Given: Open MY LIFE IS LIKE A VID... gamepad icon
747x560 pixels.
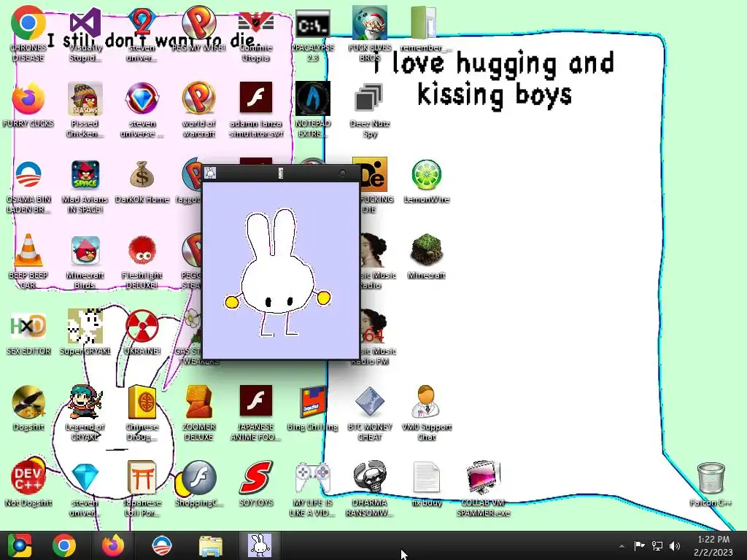Looking at the screenshot, I should (x=312, y=478).
